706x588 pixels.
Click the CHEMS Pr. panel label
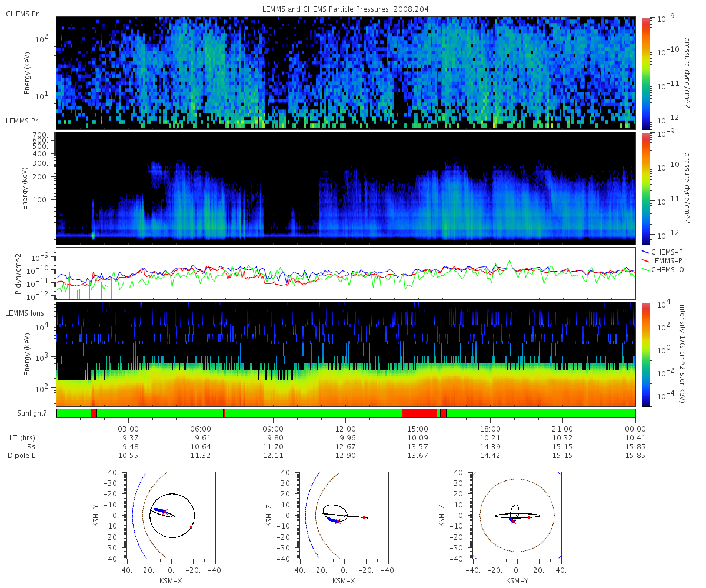(x=24, y=13)
